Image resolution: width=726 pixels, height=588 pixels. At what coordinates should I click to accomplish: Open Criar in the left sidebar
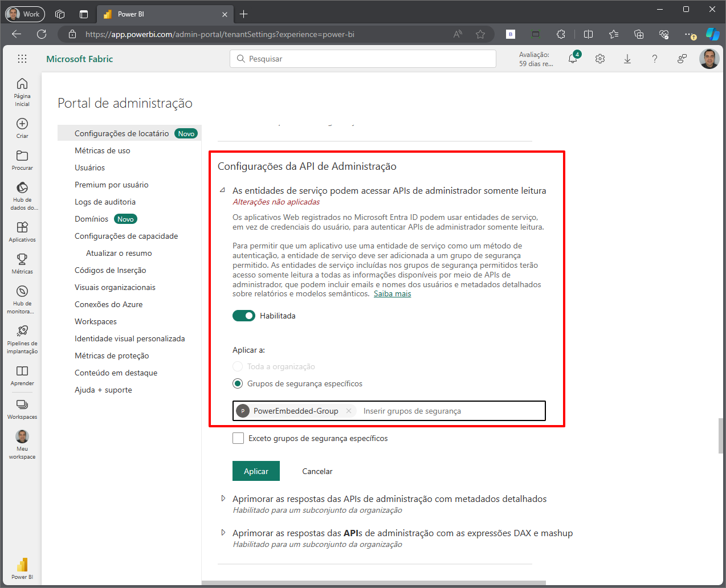pos(22,128)
